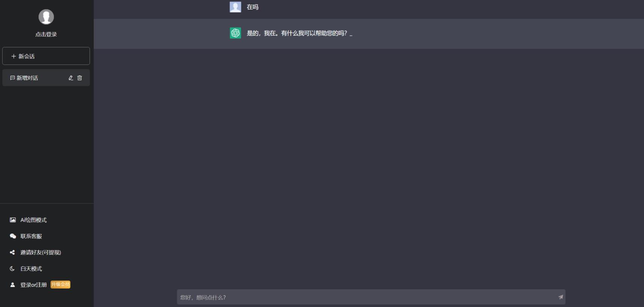This screenshot has width=644, height=307.
Task: Click the person icon for 登录or注册
Action: pos(12,285)
